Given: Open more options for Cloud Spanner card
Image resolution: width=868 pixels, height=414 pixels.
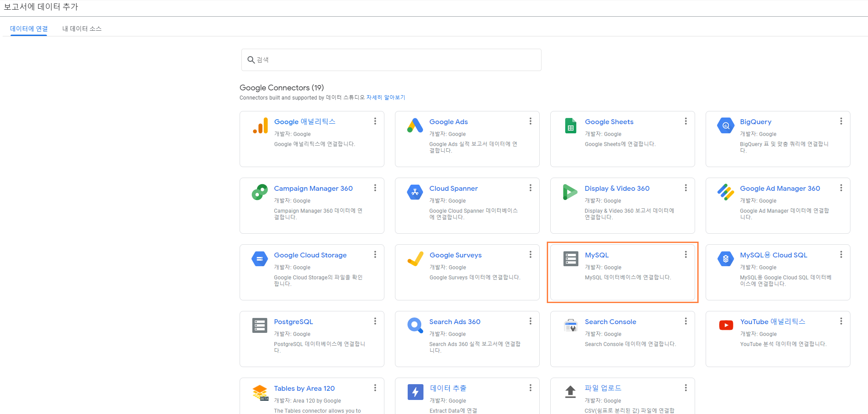Looking at the screenshot, I should click(531, 188).
